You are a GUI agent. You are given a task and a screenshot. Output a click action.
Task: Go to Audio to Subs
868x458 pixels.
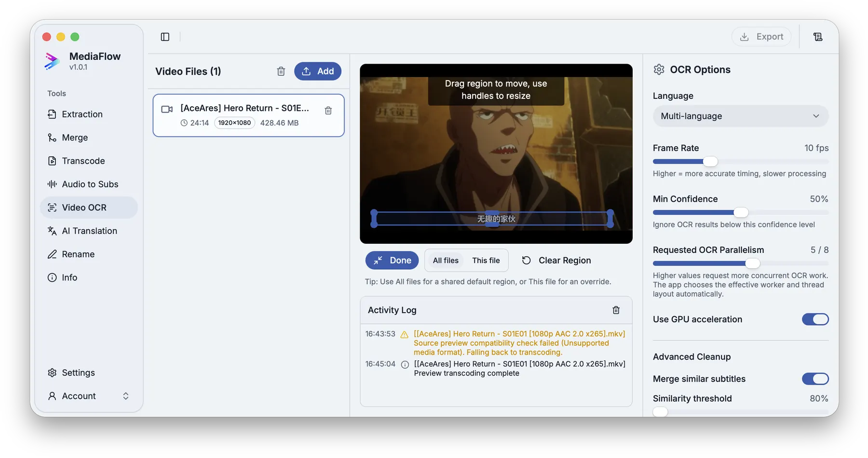pos(89,184)
